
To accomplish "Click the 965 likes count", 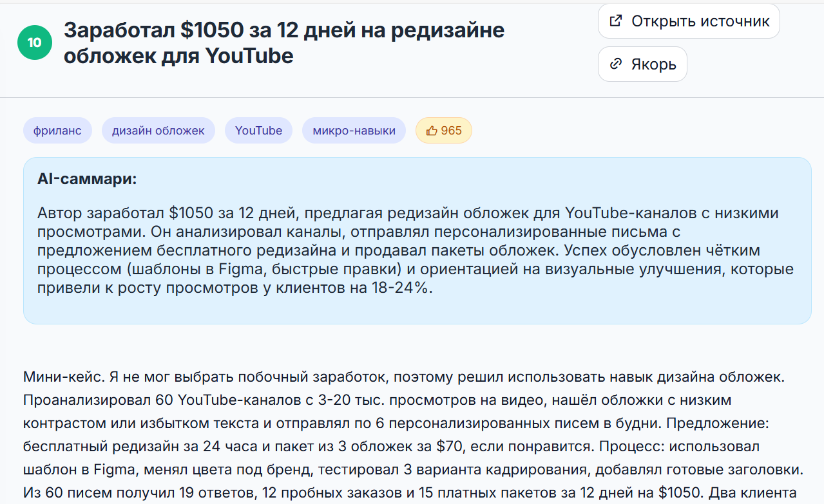I will point(451,131).
